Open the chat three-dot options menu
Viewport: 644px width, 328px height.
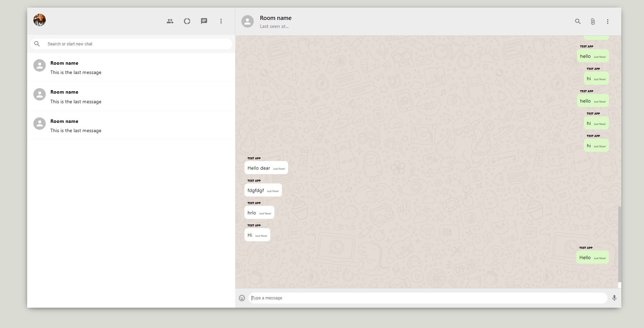click(608, 21)
